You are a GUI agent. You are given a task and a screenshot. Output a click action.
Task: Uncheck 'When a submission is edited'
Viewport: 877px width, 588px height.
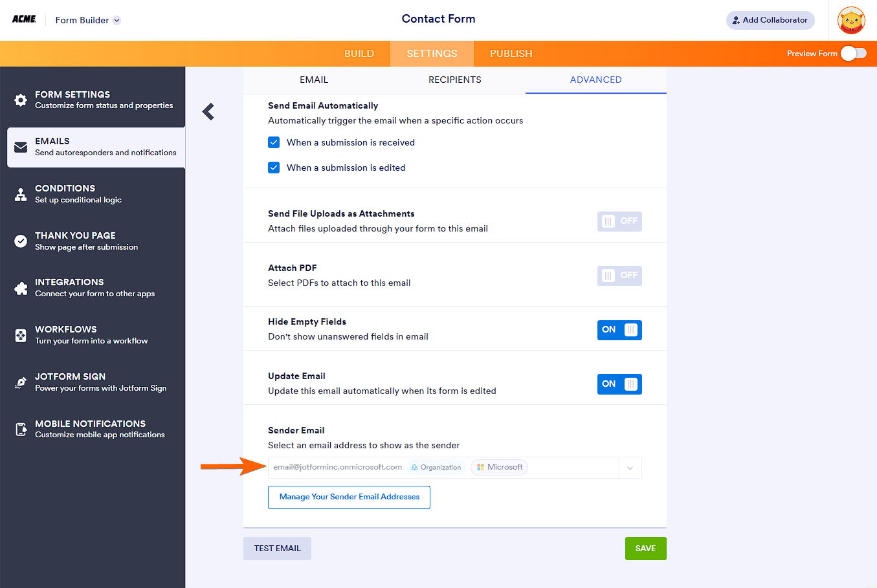pyautogui.click(x=274, y=168)
